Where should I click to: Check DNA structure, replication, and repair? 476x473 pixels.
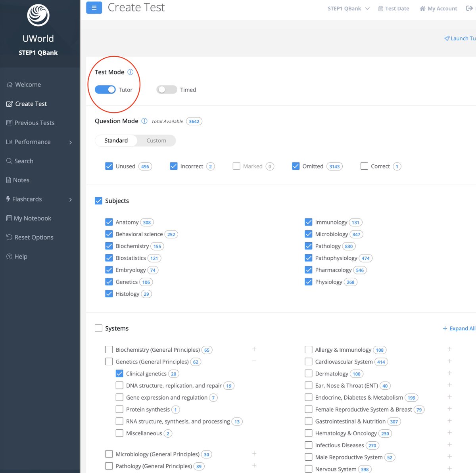pos(119,385)
